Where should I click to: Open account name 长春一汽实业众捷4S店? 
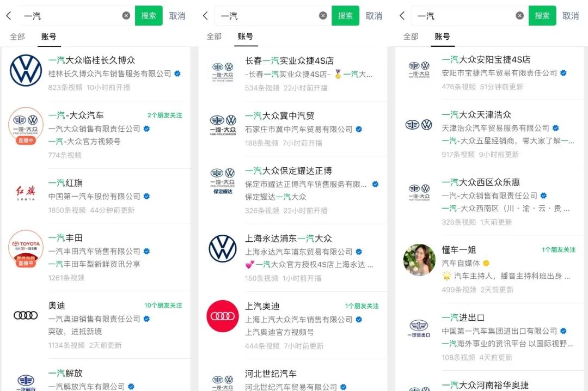click(x=289, y=61)
